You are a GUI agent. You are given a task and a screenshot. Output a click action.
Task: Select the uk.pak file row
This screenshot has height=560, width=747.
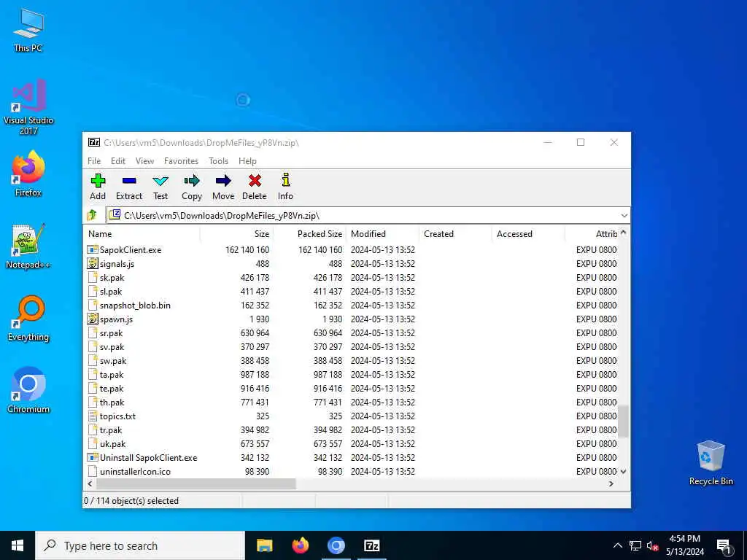352,444
